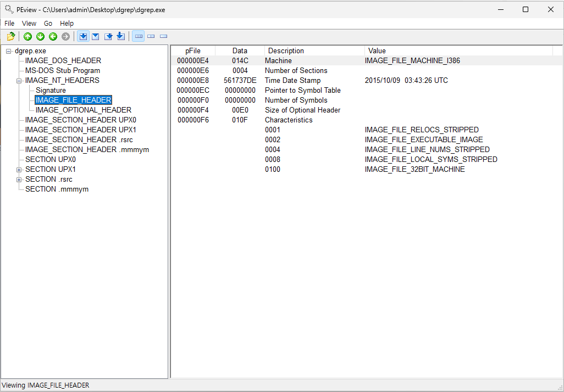Select IMAGE_SECTION_HEADER .mmmym in tree
Image resolution: width=564 pixels, height=392 pixels.
pyautogui.click(x=87, y=149)
